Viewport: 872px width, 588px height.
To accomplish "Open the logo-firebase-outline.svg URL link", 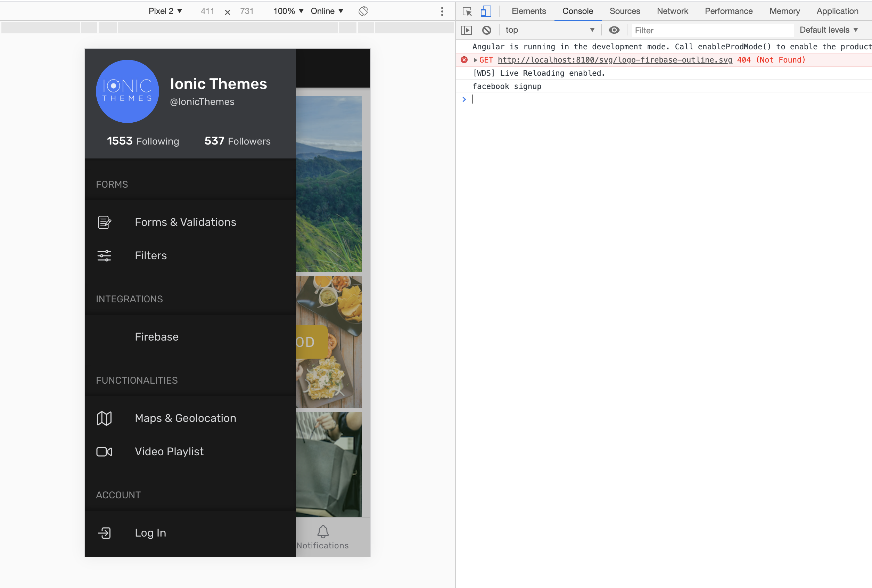I will [x=615, y=60].
